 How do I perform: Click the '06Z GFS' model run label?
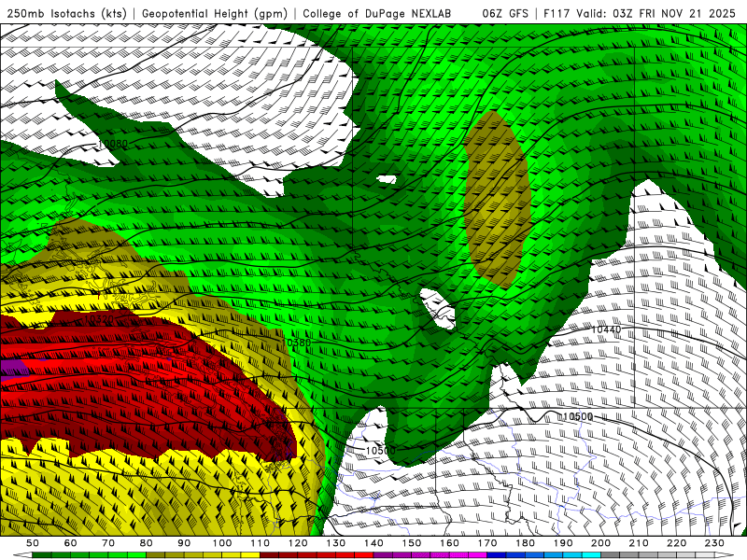[x=505, y=14]
